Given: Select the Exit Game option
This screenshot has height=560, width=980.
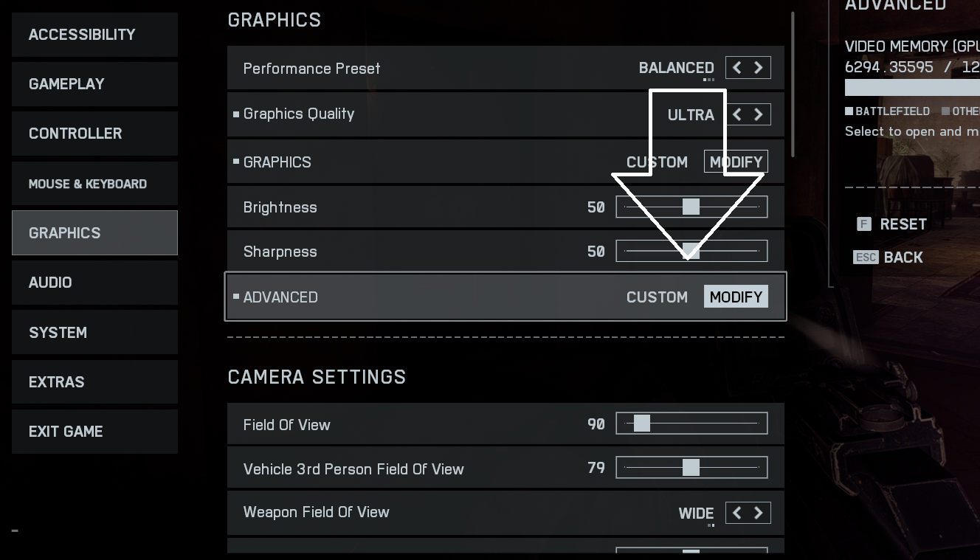Looking at the screenshot, I should click(94, 432).
